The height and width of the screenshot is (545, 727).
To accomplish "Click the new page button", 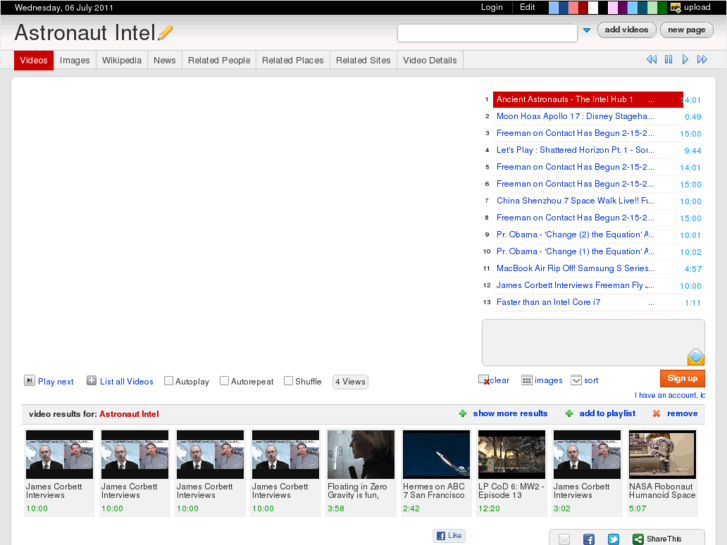I will [686, 30].
